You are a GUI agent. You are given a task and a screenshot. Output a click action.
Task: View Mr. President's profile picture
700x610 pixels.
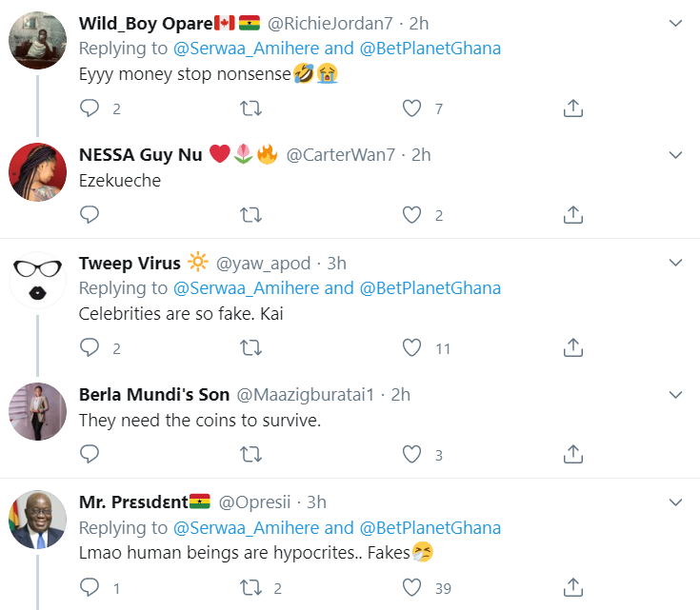37,520
